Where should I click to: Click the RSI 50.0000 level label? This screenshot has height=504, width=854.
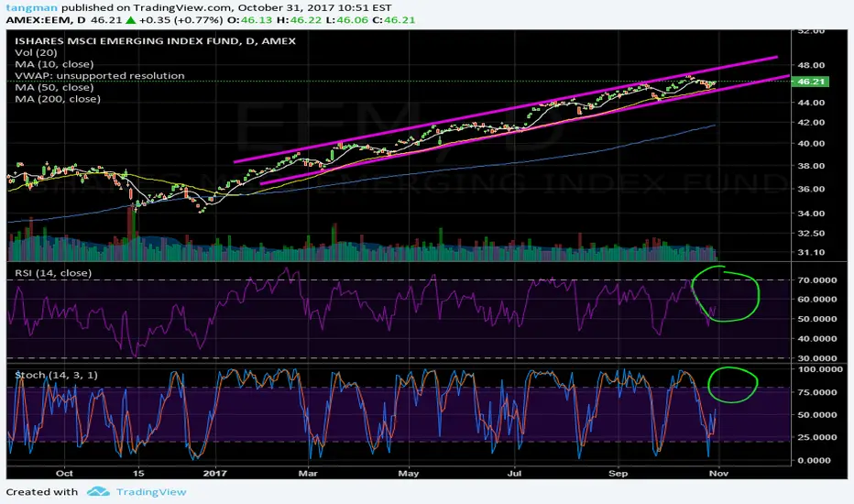(x=817, y=319)
